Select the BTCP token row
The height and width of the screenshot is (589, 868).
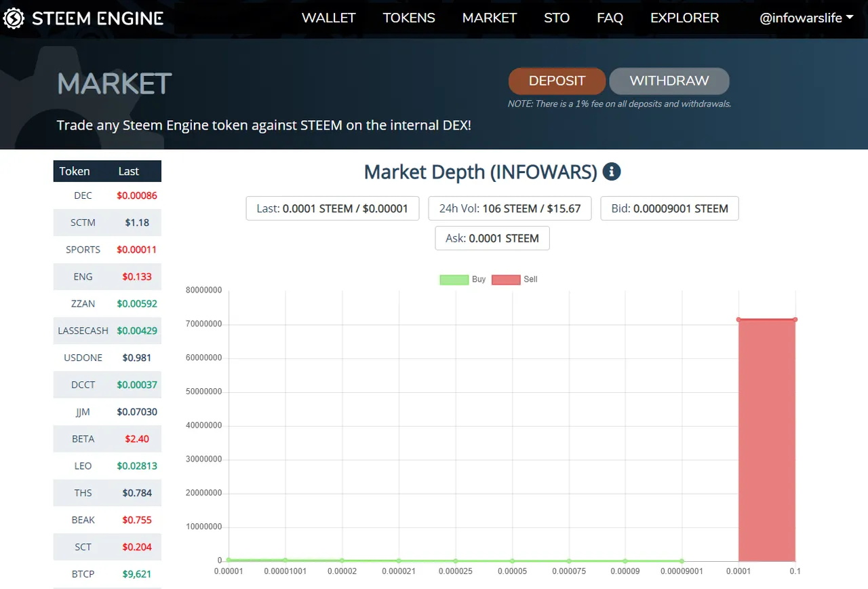point(107,574)
